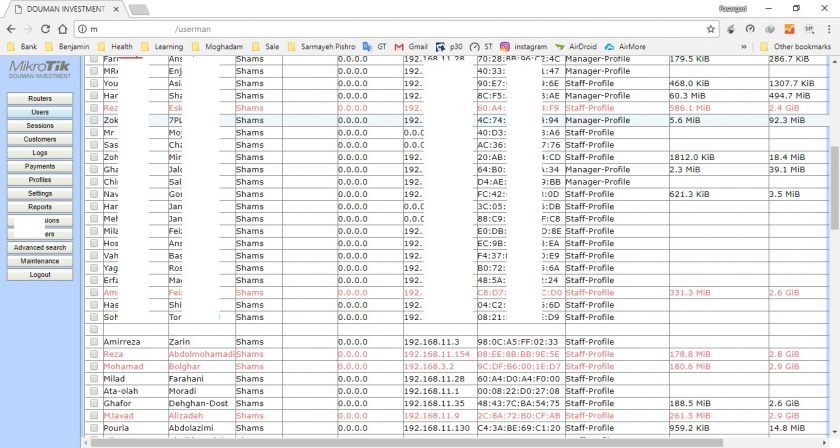Open Chrome's three-dot menu

(829, 29)
